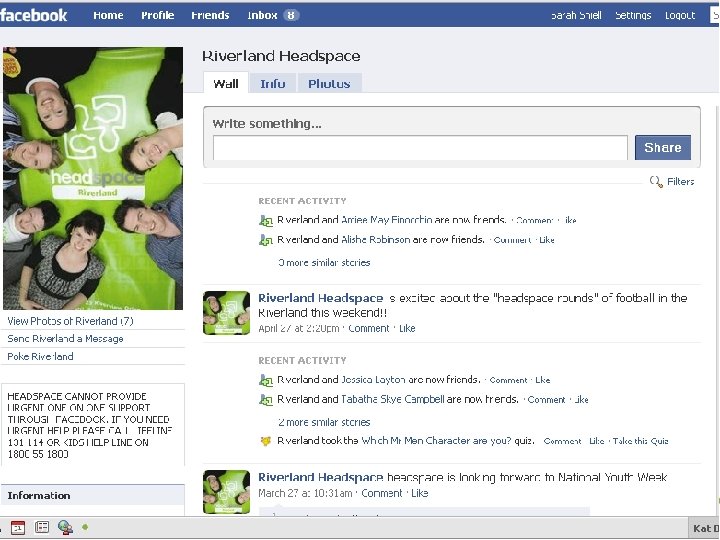Click friend icon beside Amiee May Finocchio story
Viewport: 720px width, 540px height.
(x=266, y=220)
